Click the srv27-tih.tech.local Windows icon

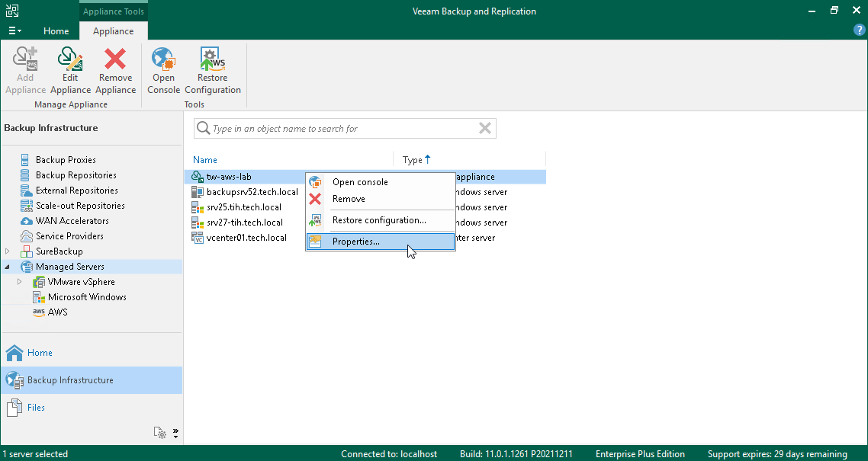pos(197,222)
